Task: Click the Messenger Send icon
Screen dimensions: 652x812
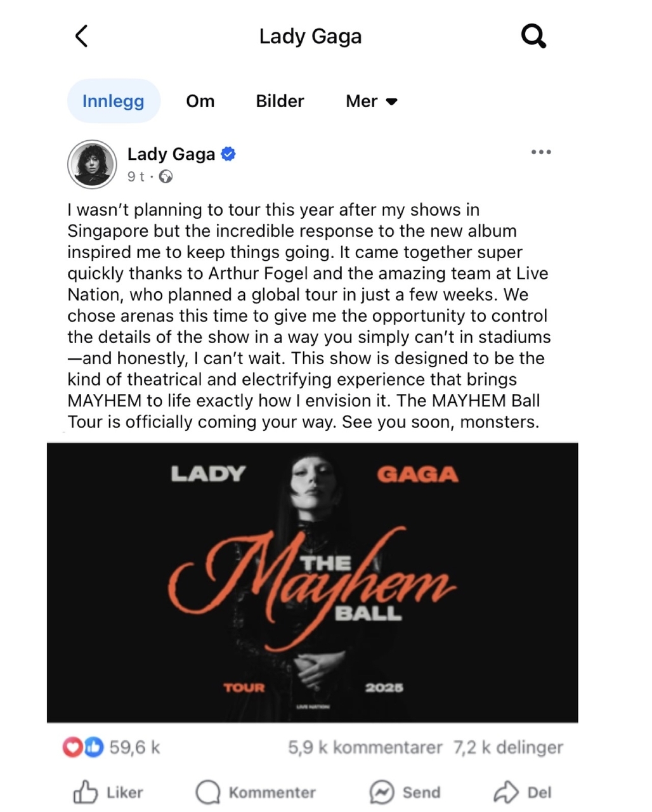Action: [382, 792]
